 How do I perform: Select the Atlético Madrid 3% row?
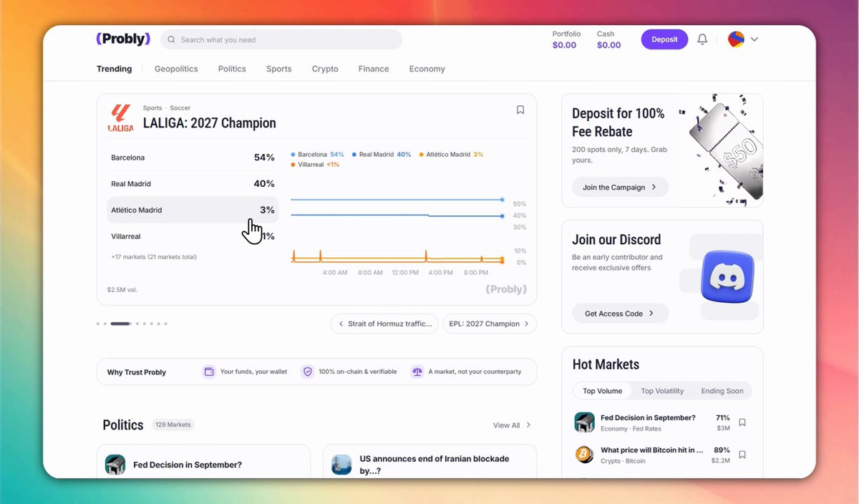tap(193, 210)
